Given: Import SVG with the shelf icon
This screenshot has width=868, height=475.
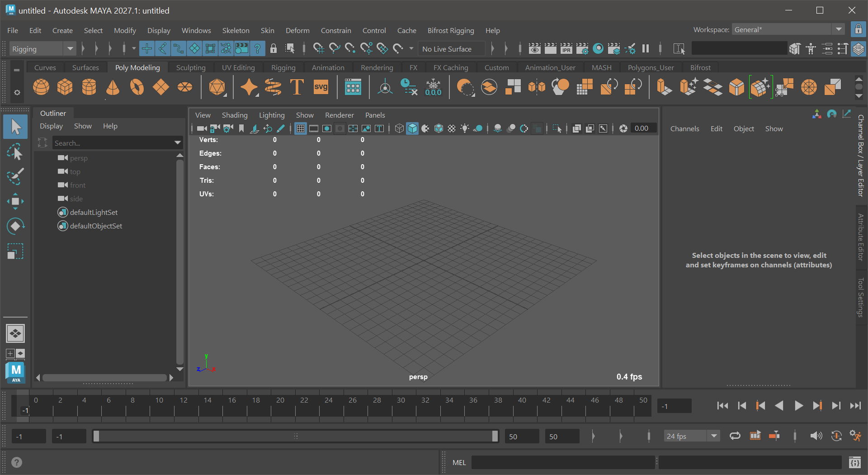Looking at the screenshot, I should pos(321,87).
